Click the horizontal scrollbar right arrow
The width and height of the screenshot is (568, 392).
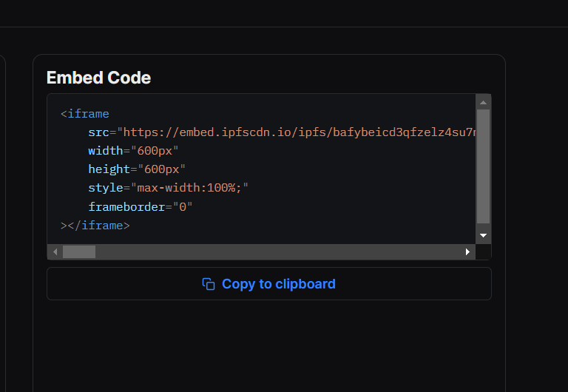click(x=467, y=252)
